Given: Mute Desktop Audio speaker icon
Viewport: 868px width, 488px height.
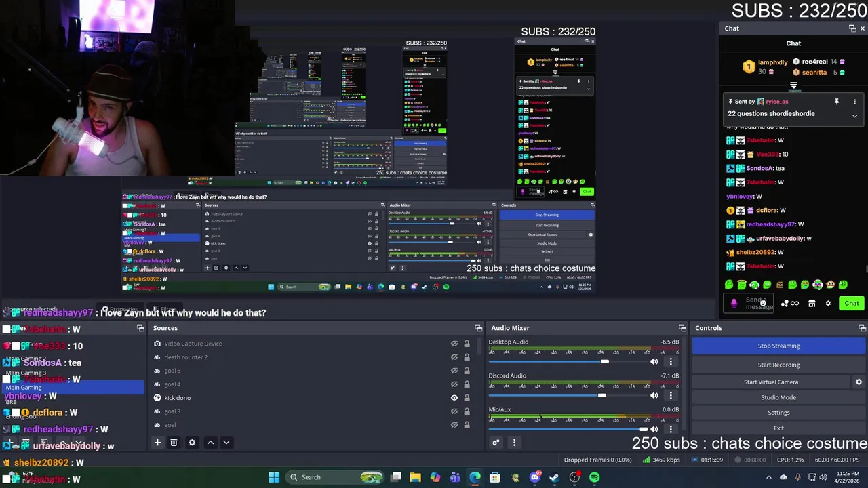Looking at the screenshot, I should click(654, 361).
